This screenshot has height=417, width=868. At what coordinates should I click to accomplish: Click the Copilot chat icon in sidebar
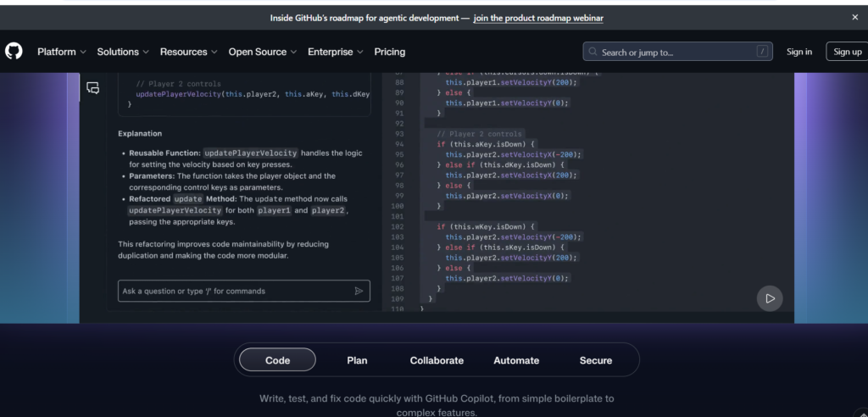[93, 88]
